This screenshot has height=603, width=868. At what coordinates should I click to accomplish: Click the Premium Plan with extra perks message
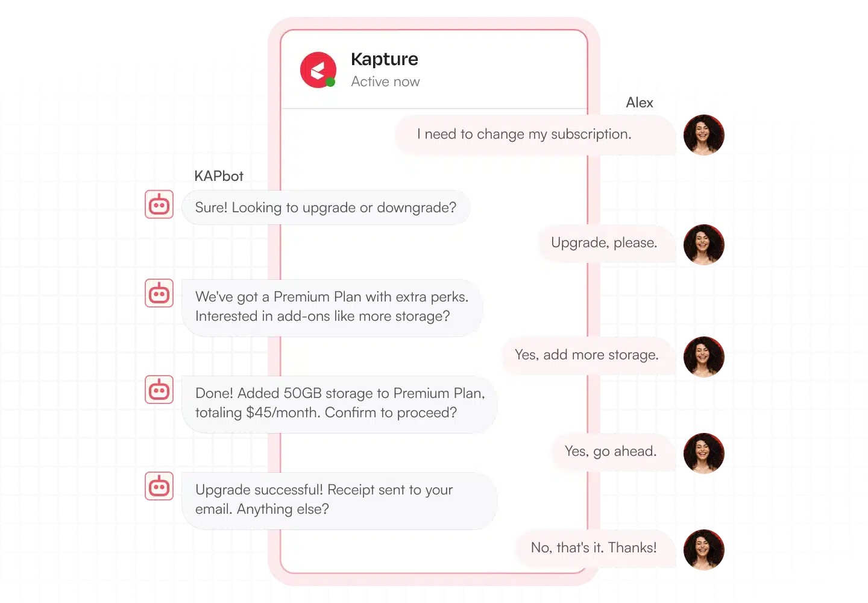click(332, 307)
